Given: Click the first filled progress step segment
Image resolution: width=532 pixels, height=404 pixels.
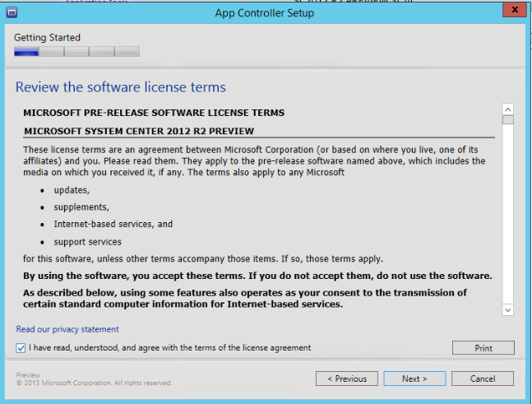Looking at the screenshot, I should pyautogui.click(x=26, y=51).
